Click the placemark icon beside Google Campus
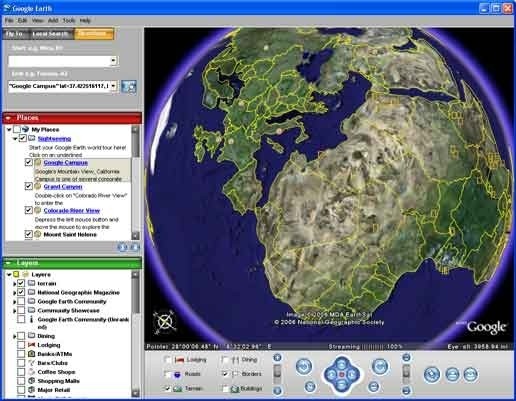The image size is (516, 401). pyautogui.click(x=38, y=163)
